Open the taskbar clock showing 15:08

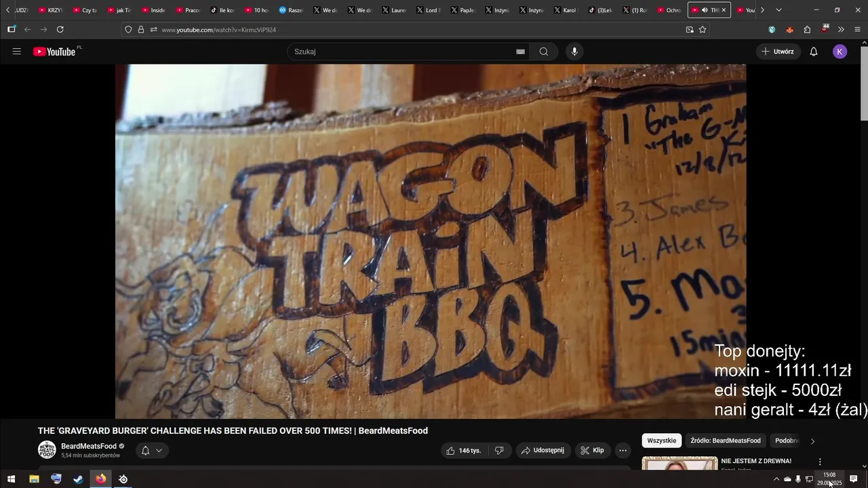point(829,479)
